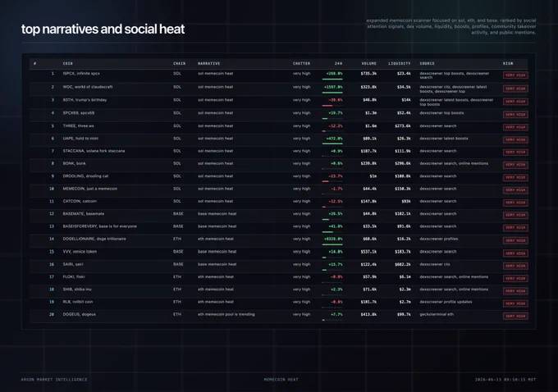Screen dimensions: 558x392
Task: Select the BONK, bonk coin name
Action: [75, 164]
